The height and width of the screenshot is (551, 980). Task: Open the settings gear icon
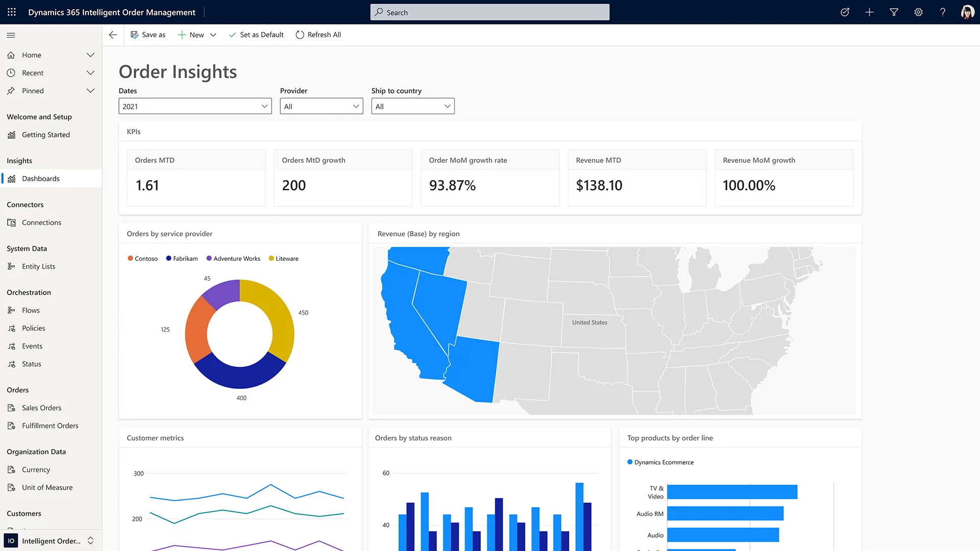(918, 12)
